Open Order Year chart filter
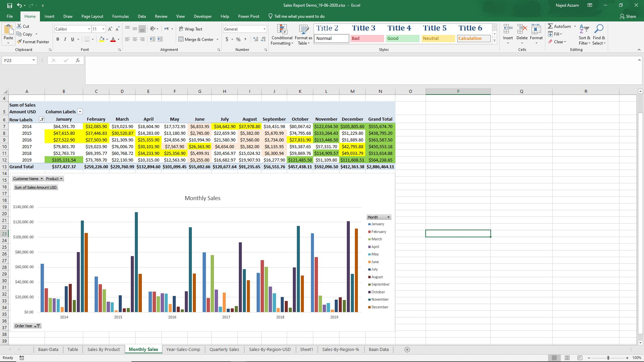Image resolution: width=644 pixels, height=362 pixels. pyautogui.click(x=27, y=326)
